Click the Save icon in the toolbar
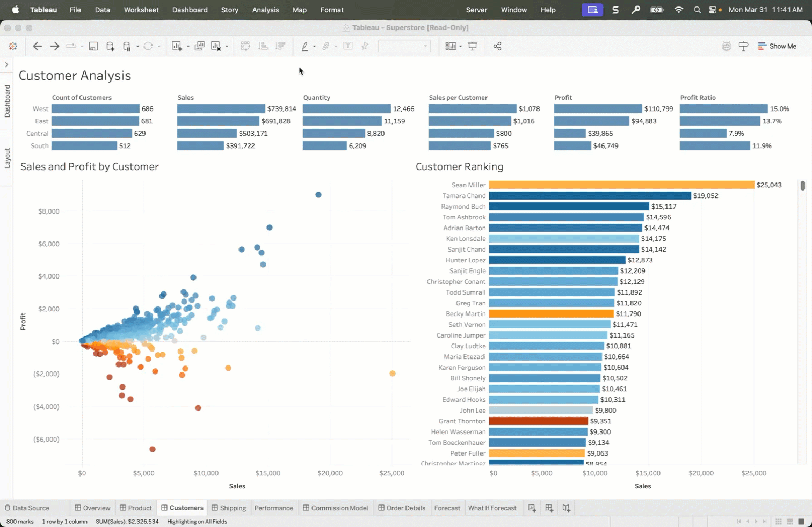 [93, 46]
